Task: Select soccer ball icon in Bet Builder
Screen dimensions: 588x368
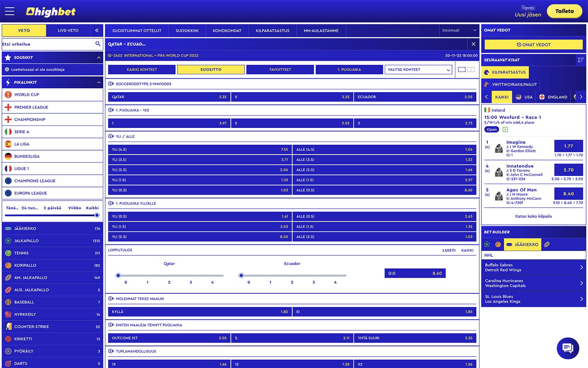Action: click(x=487, y=244)
